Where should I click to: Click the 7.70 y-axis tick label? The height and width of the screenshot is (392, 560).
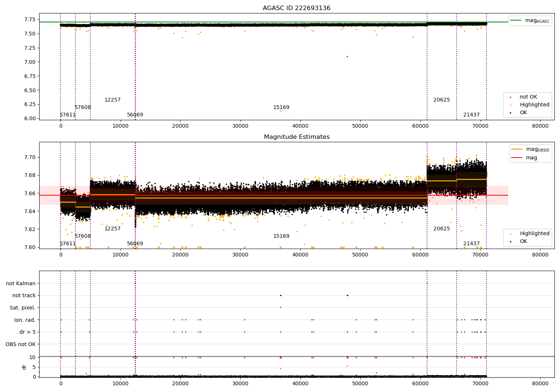[x=29, y=158]
